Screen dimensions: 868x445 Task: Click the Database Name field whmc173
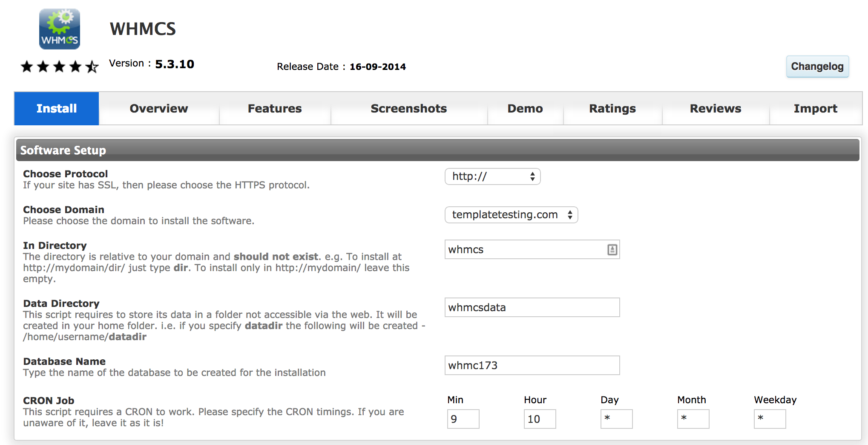point(532,365)
